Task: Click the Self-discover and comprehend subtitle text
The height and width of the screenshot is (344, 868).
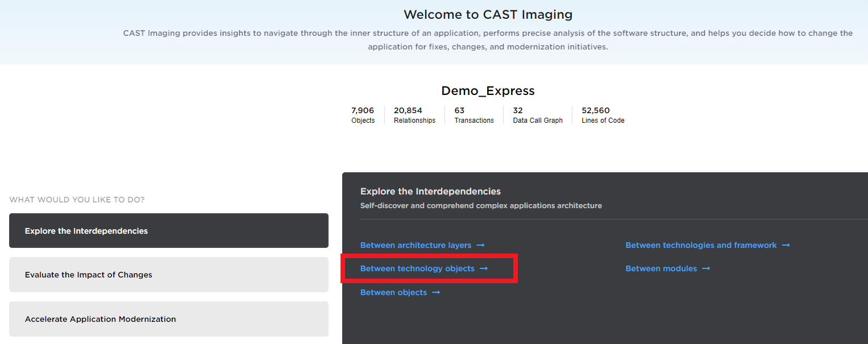Action: tap(481, 205)
